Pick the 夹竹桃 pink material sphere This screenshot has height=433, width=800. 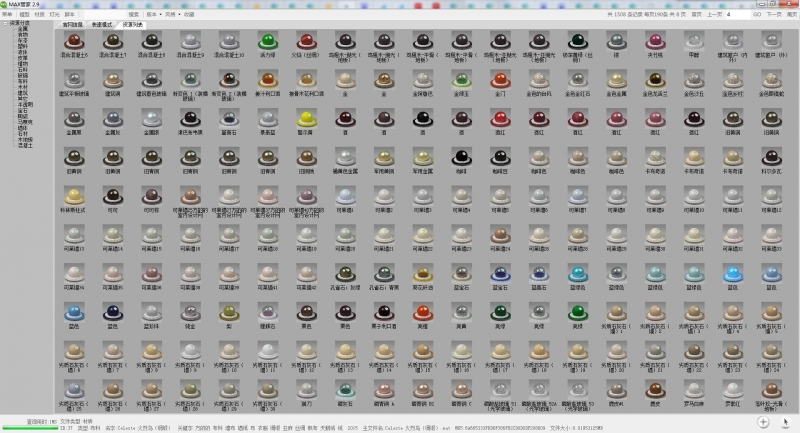tap(655, 41)
